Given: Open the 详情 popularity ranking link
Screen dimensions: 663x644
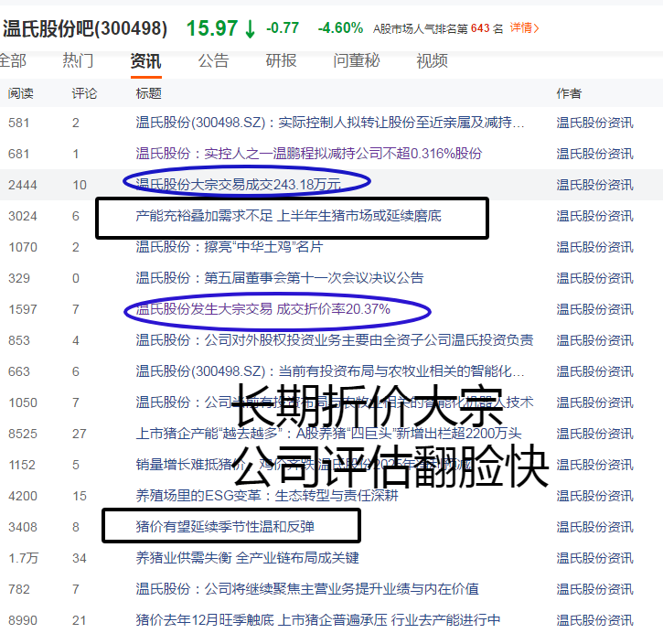Looking at the screenshot, I should [x=524, y=28].
